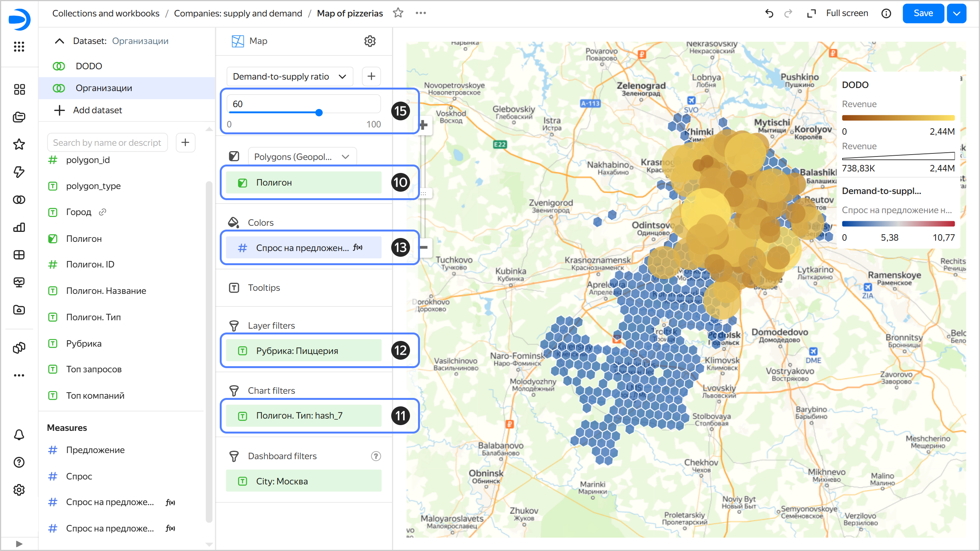Open map chart settings gear
Image resolution: width=980 pixels, height=551 pixels.
click(x=369, y=41)
